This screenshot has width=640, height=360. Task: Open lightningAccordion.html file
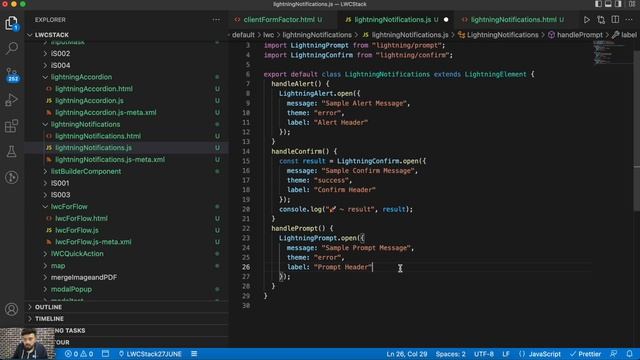pos(94,89)
